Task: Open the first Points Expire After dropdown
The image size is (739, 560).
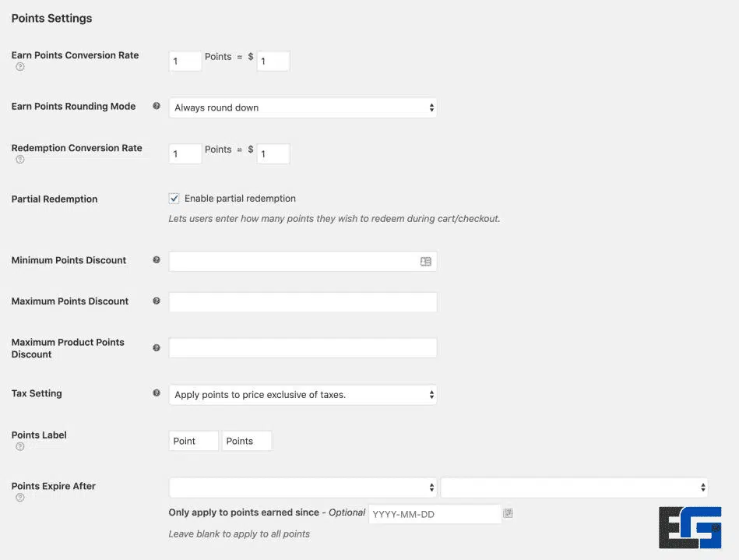Action: coord(302,486)
